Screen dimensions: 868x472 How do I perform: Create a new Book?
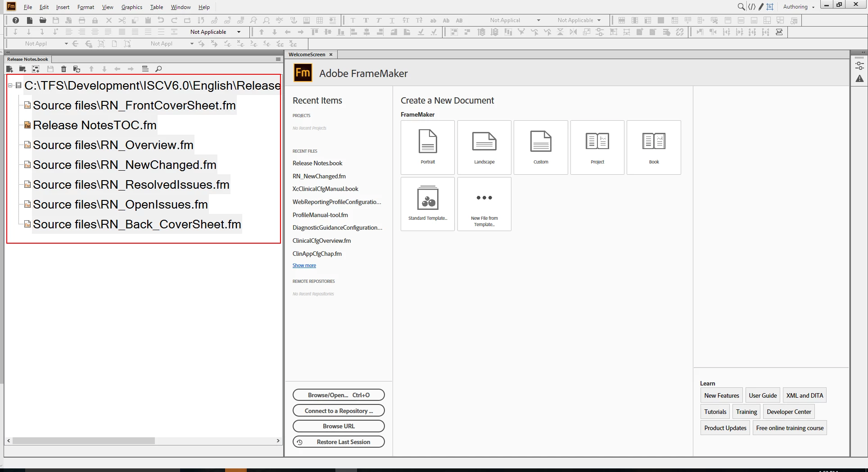coord(654,147)
